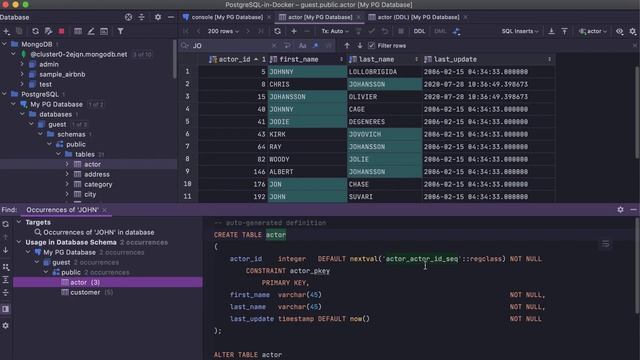Close the console [My PG Database] tab
640x360 pixels.
[269, 17]
